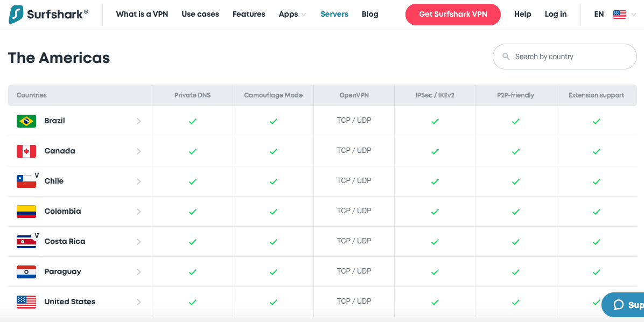
Task: Open What is a VPN page
Action: coord(142,15)
